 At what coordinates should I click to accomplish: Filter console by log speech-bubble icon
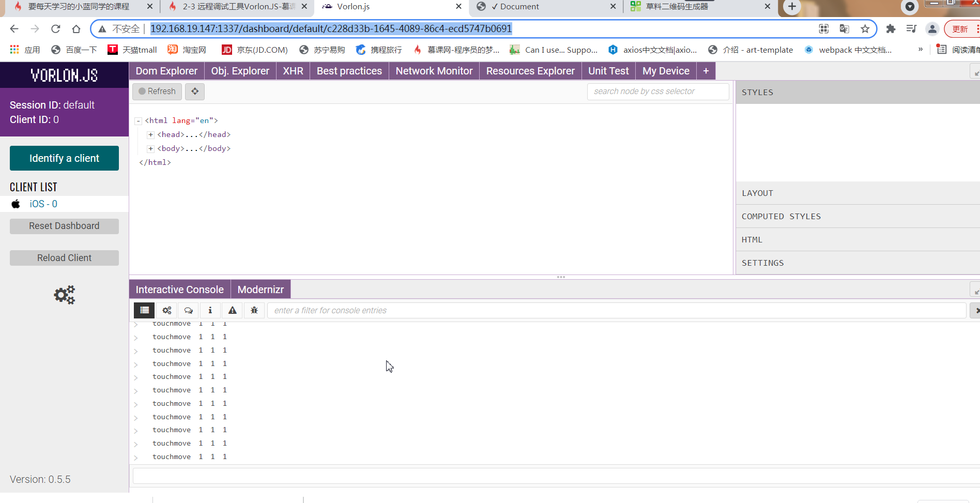pyautogui.click(x=189, y=310)
